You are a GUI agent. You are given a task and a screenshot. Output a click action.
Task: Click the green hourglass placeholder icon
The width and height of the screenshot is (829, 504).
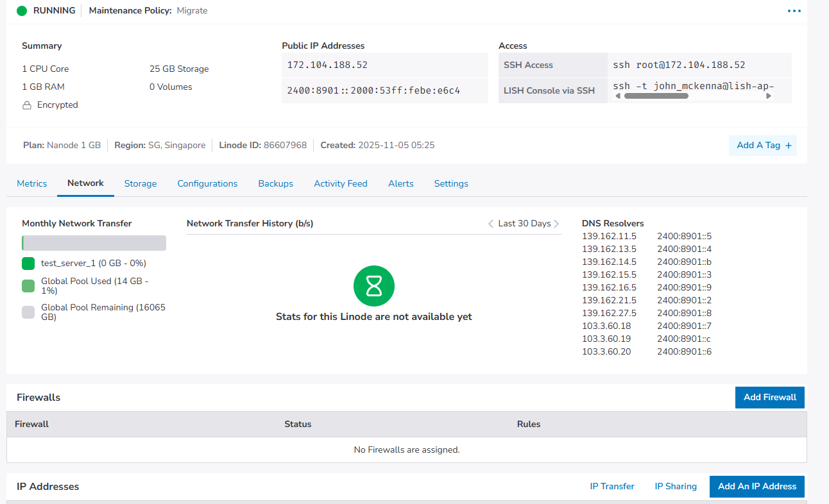coord(373,286)
